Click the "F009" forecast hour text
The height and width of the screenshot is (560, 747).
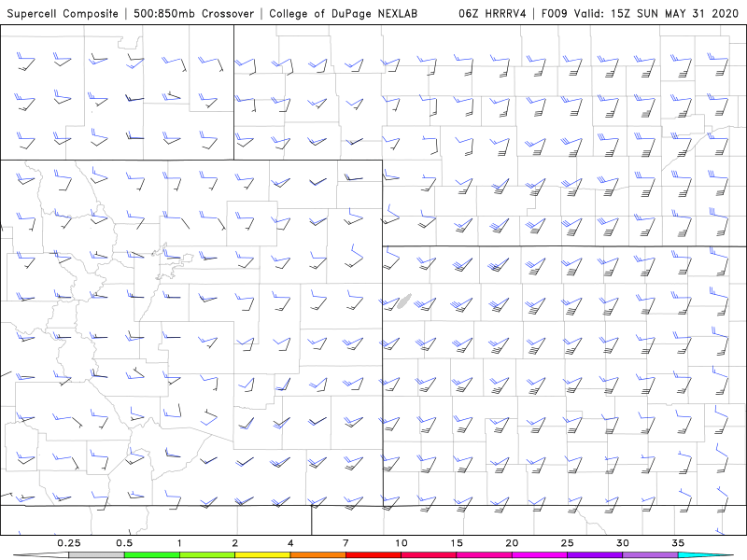pos(554,13)
